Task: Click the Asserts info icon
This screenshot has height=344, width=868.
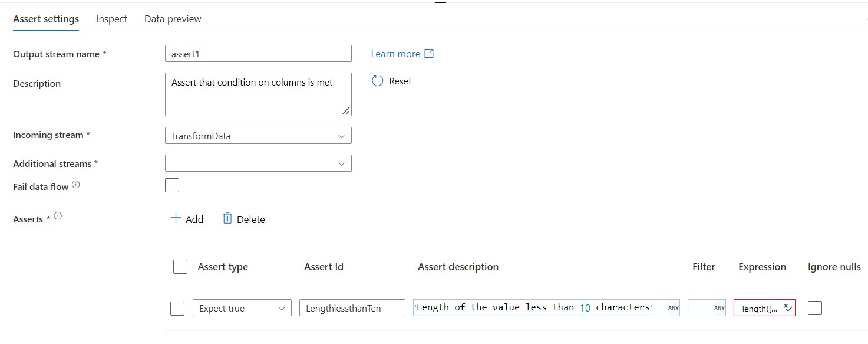Action: tap(57, 215)
